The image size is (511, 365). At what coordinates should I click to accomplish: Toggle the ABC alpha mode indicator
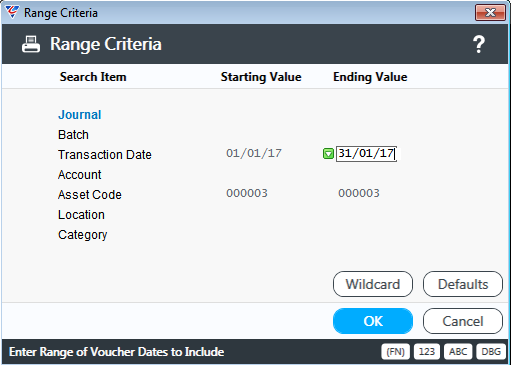[458, 352]
